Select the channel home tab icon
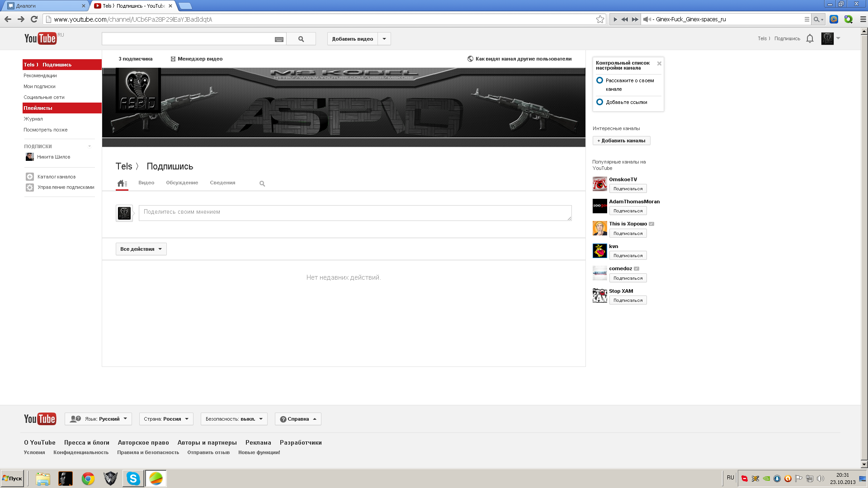Image resolution: width=868 pixels, height=488 pixels. 122,183
